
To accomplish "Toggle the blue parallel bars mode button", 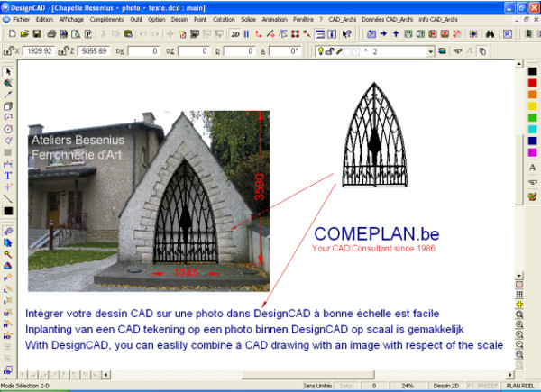I will click(x=246, y=33).
